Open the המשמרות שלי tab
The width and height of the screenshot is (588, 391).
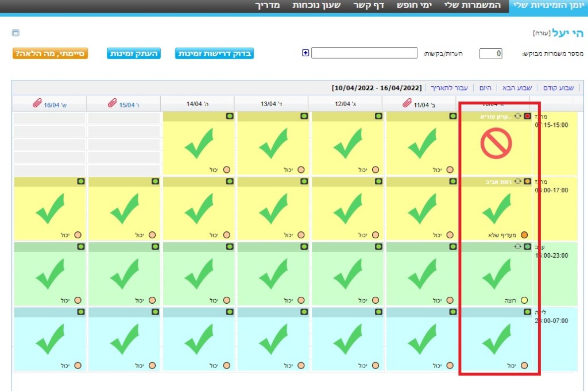[473, 5]
